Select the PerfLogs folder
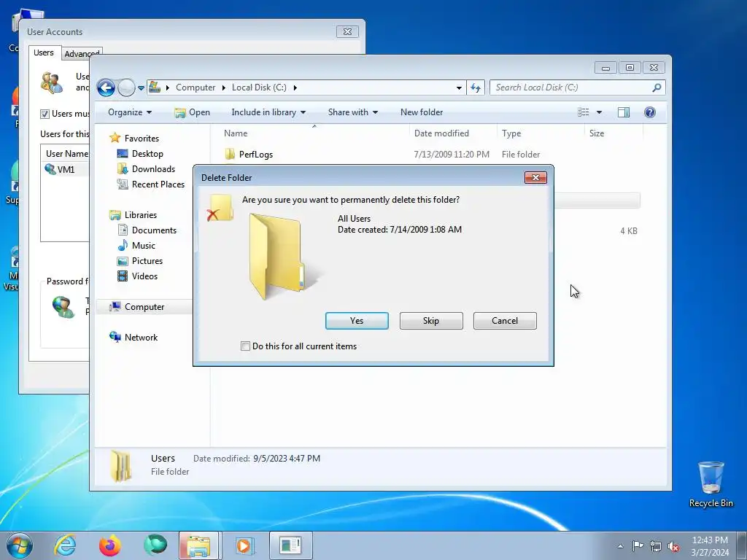The width and height of the screenshot is (747, 560). tap(256, 155)
